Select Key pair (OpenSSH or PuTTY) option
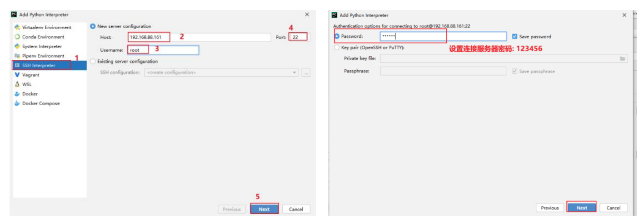644x221 pixels. (x=336, y=47)
